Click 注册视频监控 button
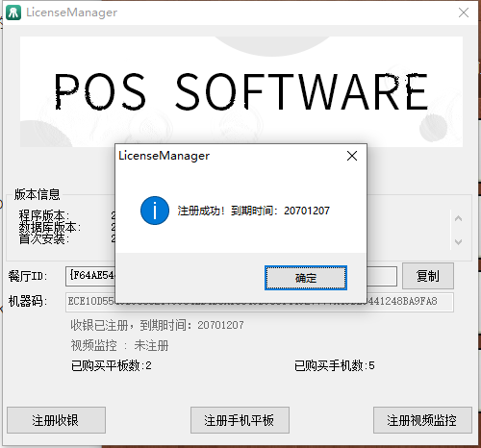The width and height of the screenshot is (481, 448). point(422,420)
